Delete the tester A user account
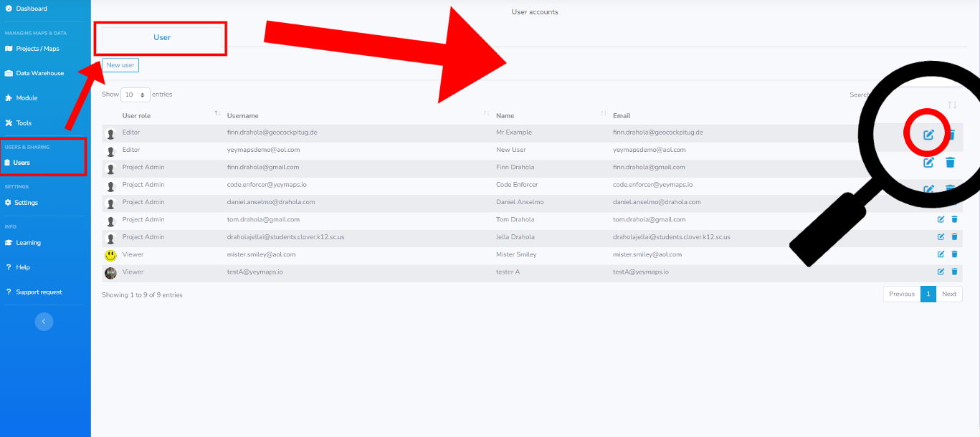This screenshot has width=980, height=437. click(954, 272)
